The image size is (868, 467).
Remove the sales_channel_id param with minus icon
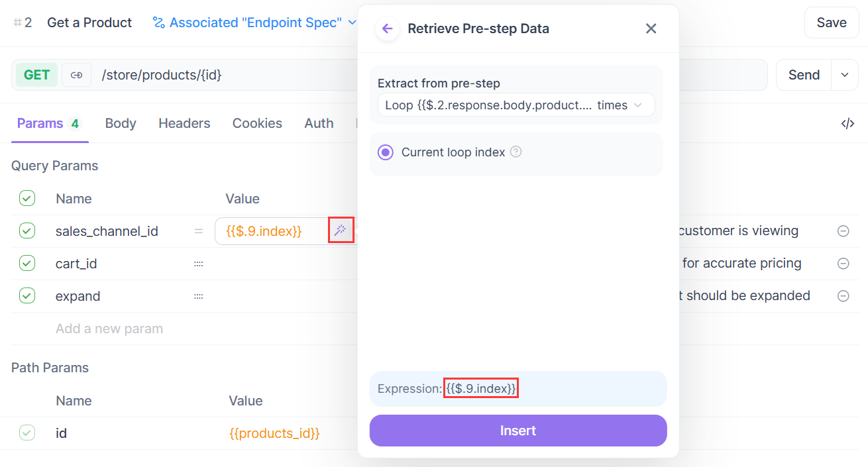pos(843,231)
